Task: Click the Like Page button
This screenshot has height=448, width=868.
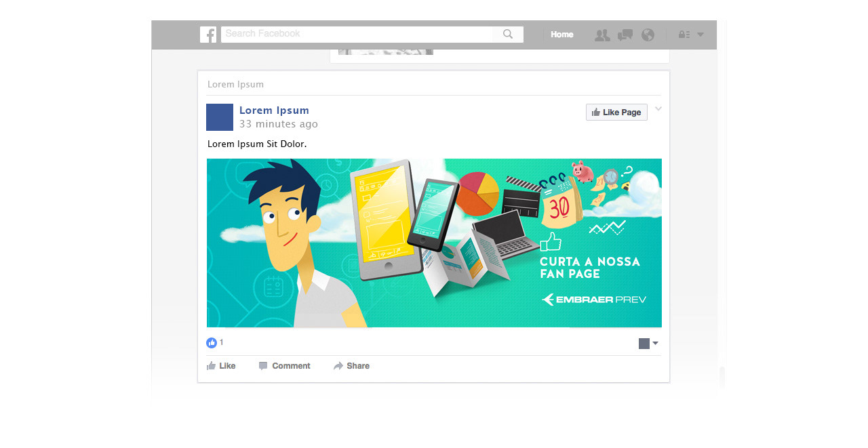Action: pyautogui.click(x=616, y=113)
